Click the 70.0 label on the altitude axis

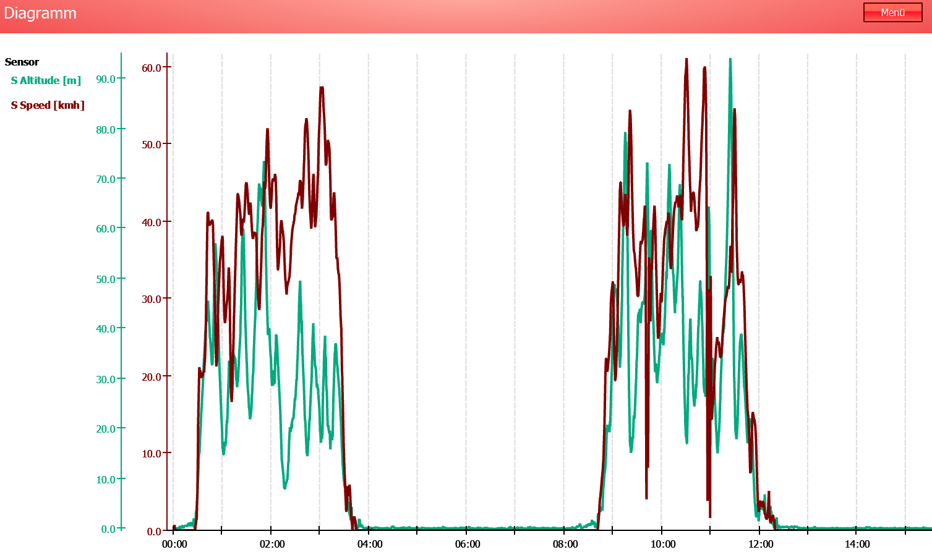click(x=106, y=179)
